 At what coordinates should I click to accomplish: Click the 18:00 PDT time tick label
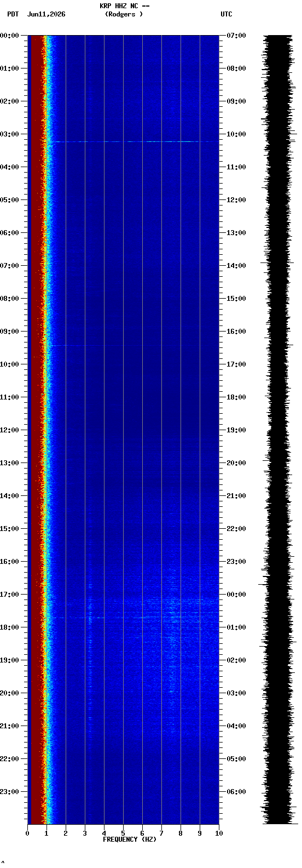[9, 627]
